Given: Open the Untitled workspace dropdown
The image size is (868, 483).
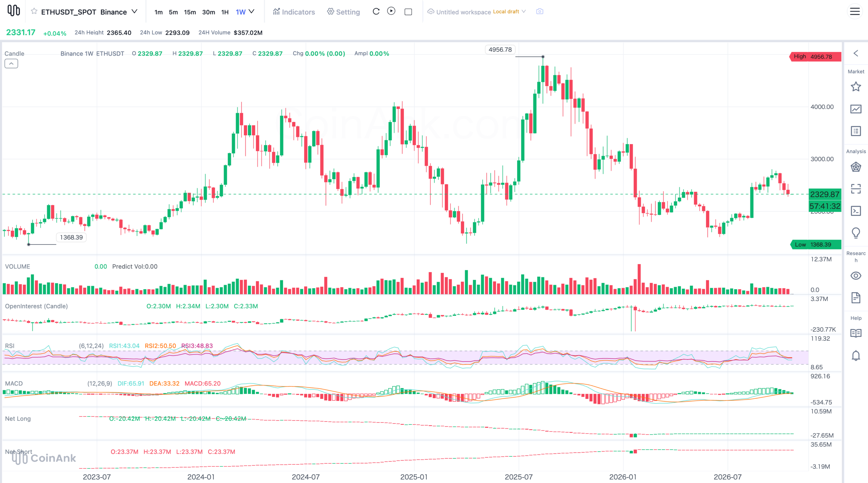Looking at the screenshot, I should 476,12.
